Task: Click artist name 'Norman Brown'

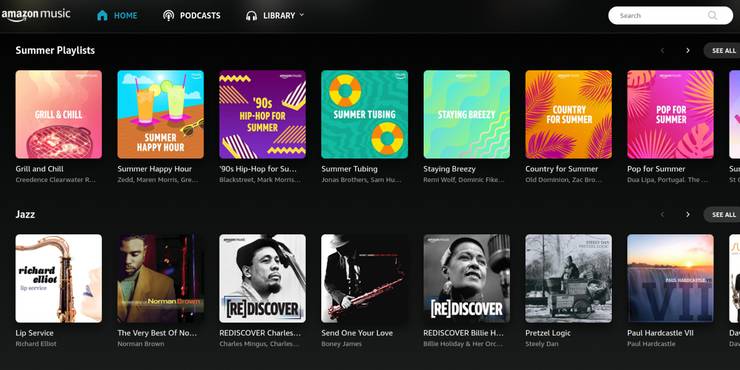Action: point(141,344)
